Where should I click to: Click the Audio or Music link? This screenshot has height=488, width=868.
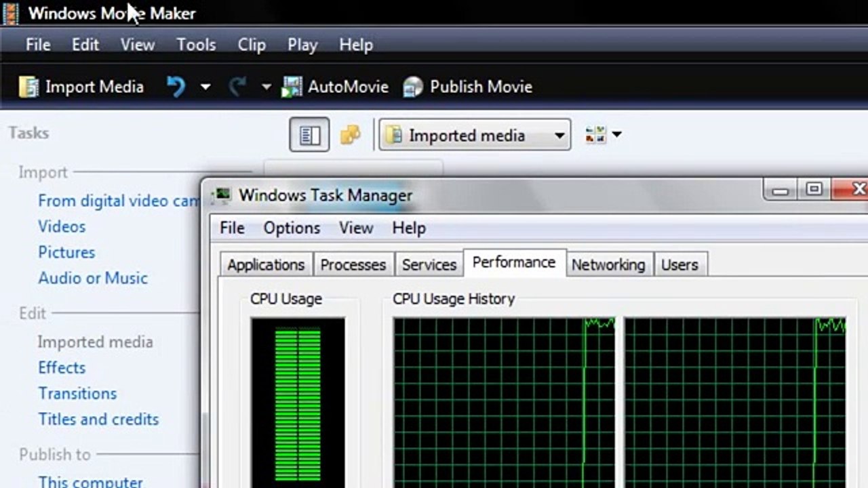tap(93, 278)
